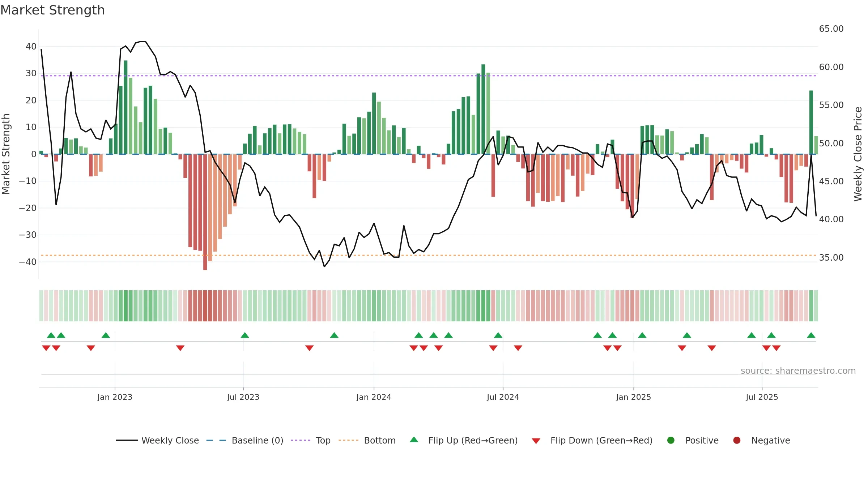
Task: Toggle the Bottom legend label
Action: tap(380, 440)
